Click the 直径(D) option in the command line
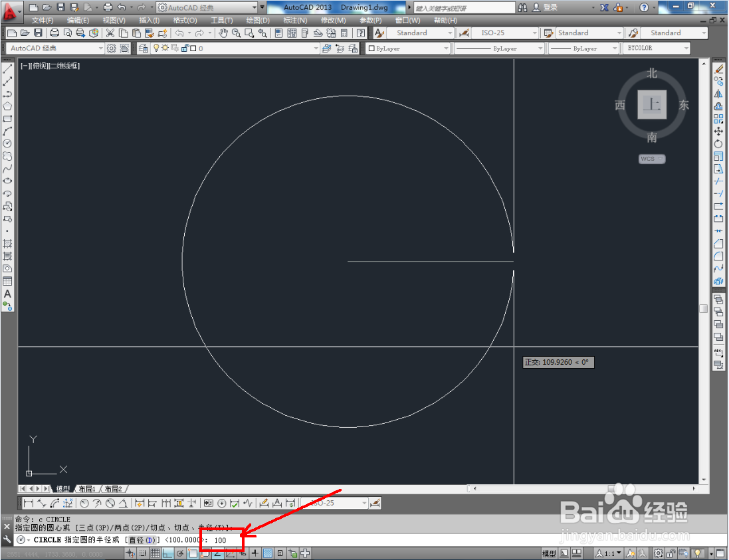 click(142, 540)
